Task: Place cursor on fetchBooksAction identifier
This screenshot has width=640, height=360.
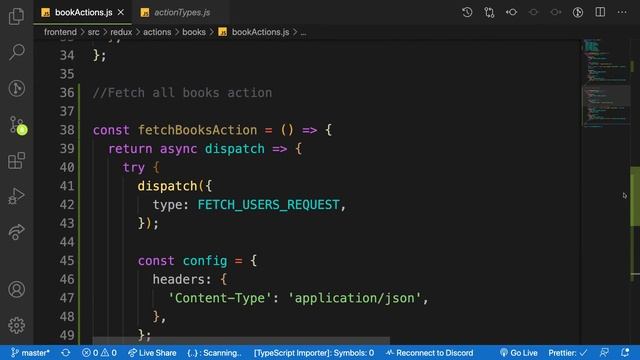Action: (x=198, y=130)
